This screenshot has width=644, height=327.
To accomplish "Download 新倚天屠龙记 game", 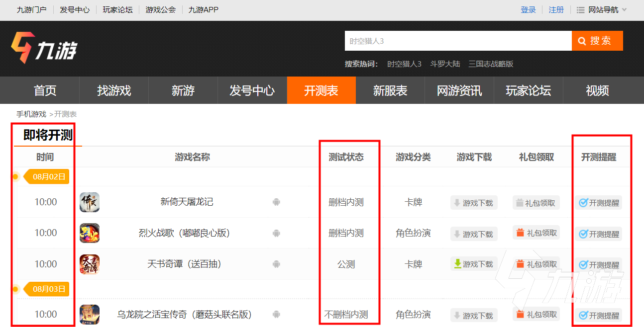I will tap(474, 203).
